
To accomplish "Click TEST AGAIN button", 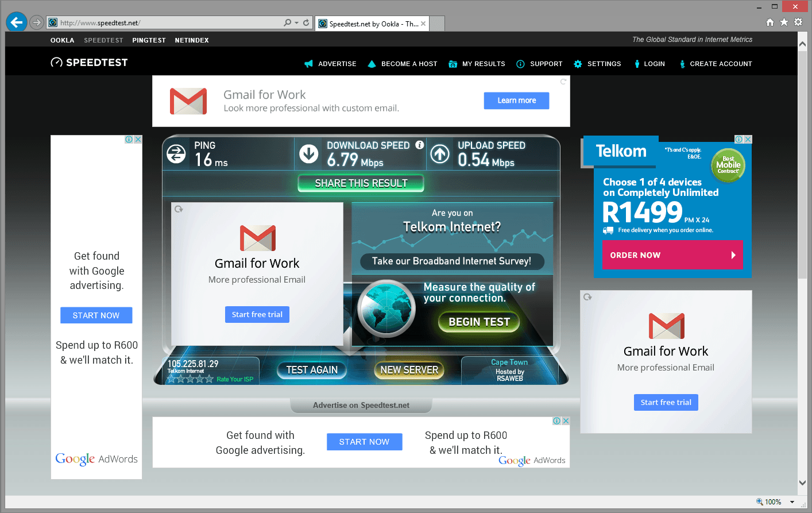I will click(x=312, y=370).
